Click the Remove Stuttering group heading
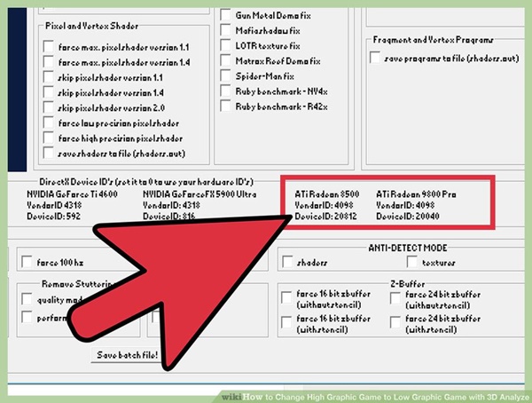 77,283
